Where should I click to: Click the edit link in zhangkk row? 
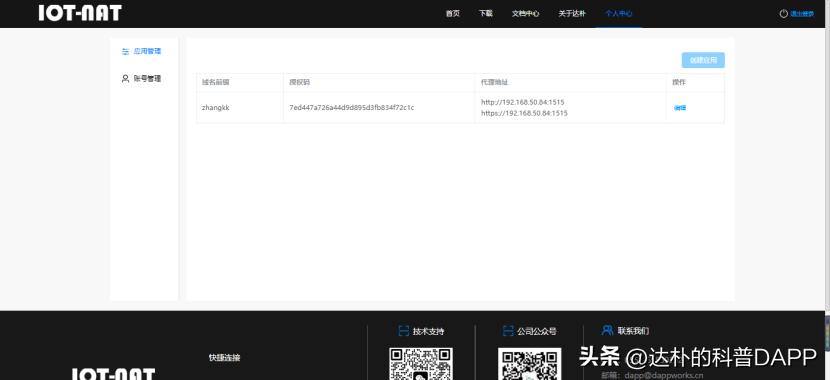tap(680, 108)
